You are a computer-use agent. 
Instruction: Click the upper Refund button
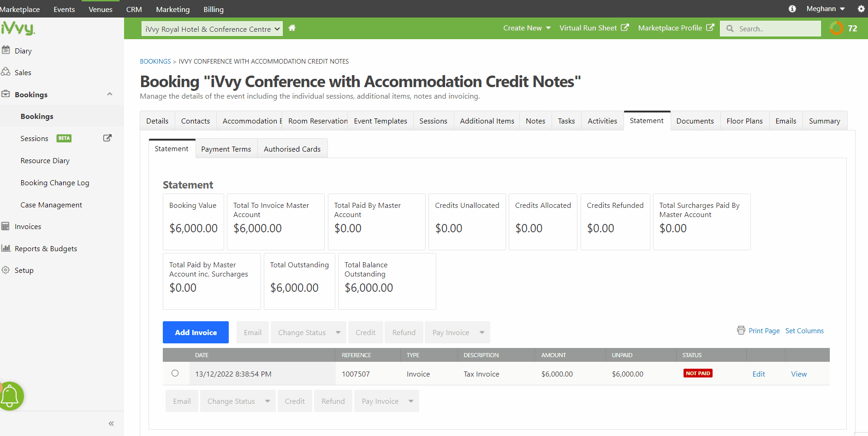click(x=404, y=332)
